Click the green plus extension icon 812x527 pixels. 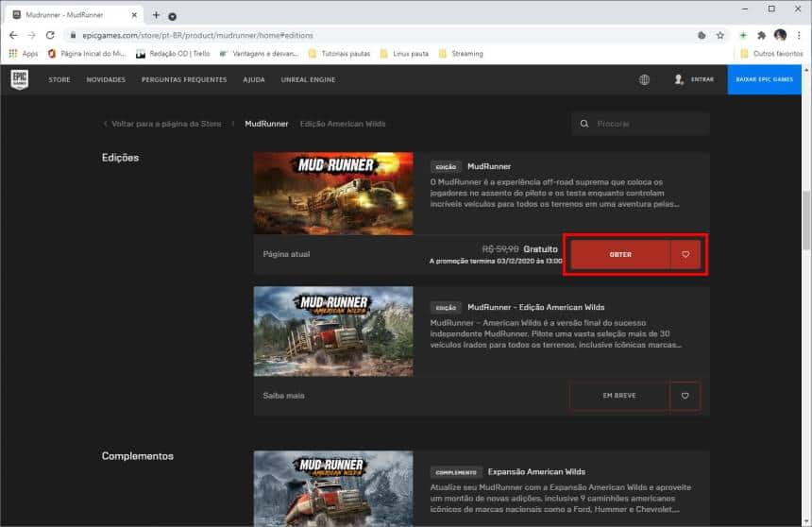point(743,35)
